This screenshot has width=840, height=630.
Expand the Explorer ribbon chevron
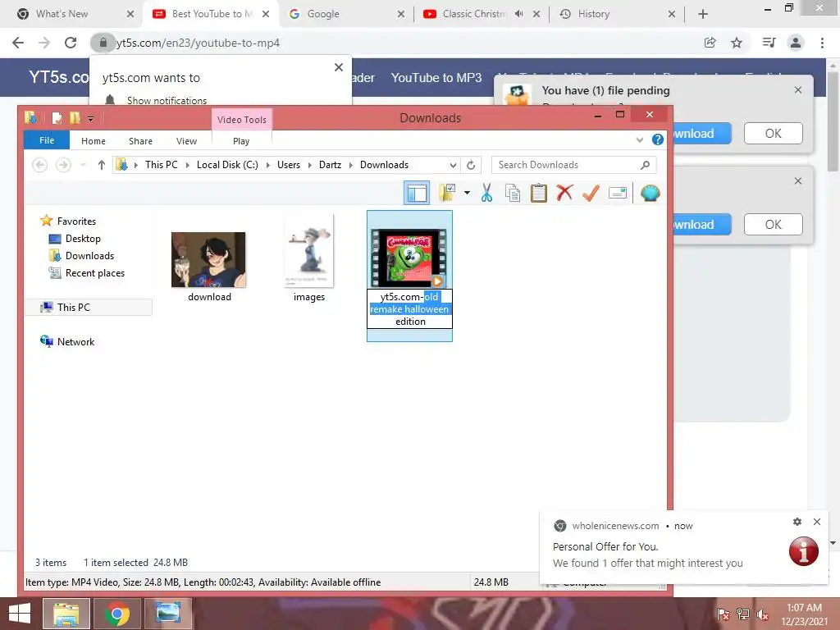click(640, 140)
